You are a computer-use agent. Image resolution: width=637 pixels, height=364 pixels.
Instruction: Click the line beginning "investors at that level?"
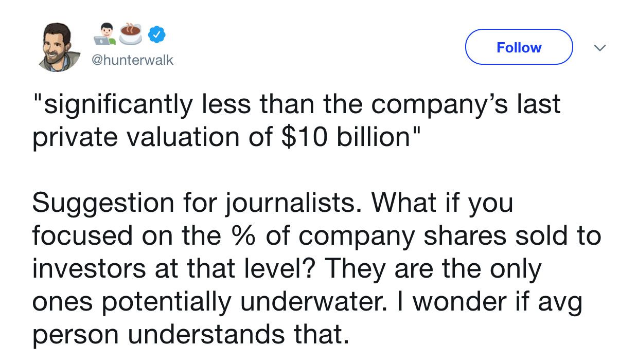[x=287, y=269]
